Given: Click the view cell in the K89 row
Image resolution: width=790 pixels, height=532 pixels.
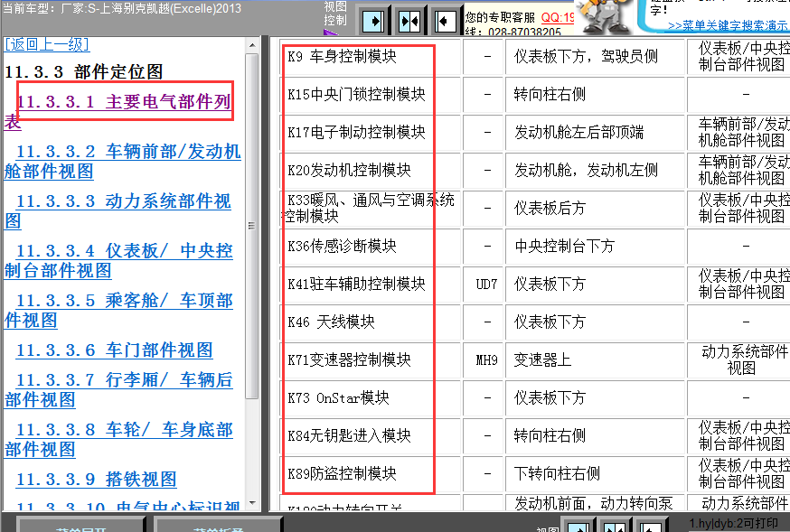Looking at the screenshot, I should click(x=738, y=474).
